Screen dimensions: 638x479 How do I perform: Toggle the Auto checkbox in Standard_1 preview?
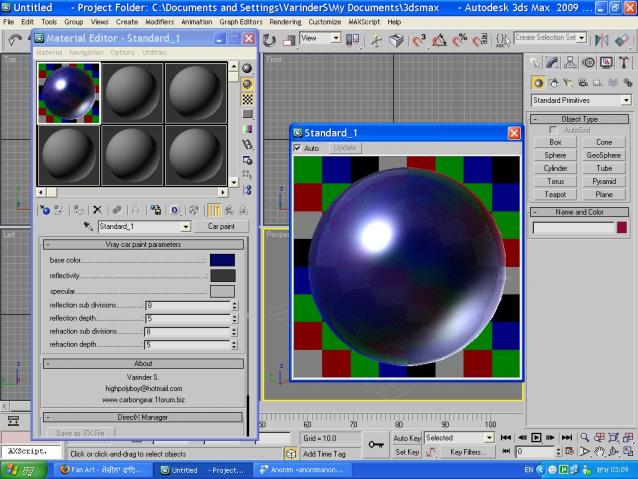297,148
